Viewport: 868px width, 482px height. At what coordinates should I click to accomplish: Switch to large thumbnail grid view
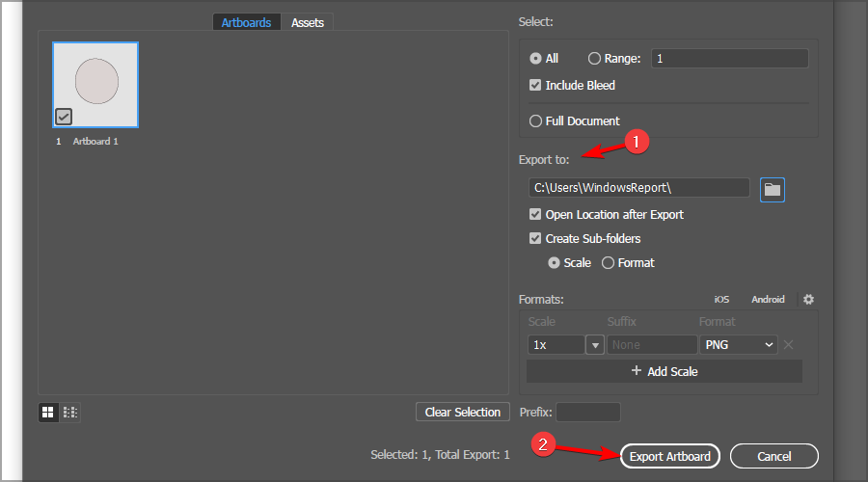point(47,413)
